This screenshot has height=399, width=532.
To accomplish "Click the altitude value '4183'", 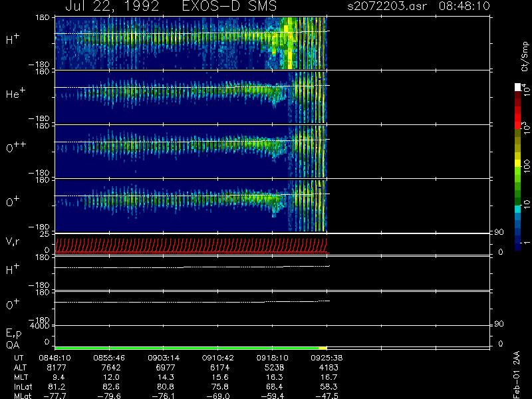I will tap(329, 368).
